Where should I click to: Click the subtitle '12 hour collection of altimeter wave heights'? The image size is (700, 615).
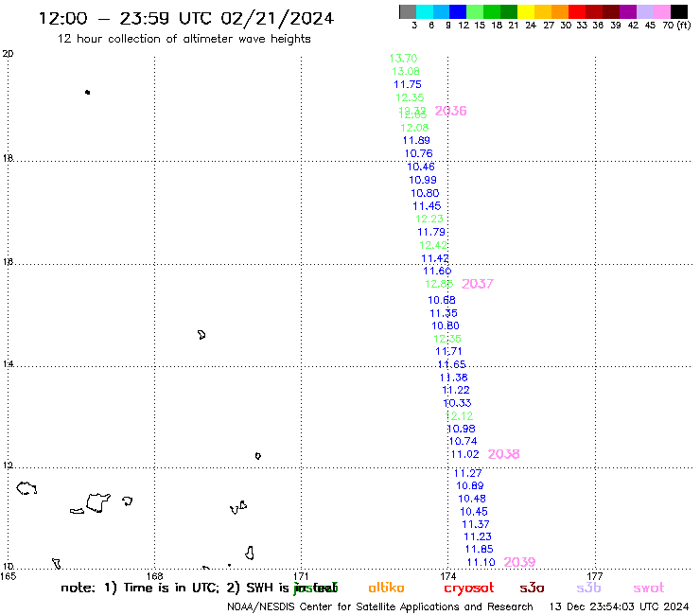184,39
